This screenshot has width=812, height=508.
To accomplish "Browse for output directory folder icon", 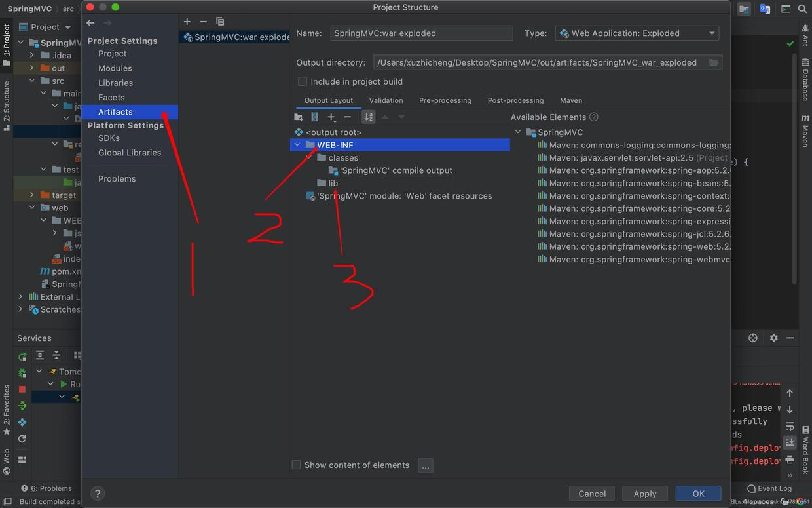I will [x=714, y=63].
